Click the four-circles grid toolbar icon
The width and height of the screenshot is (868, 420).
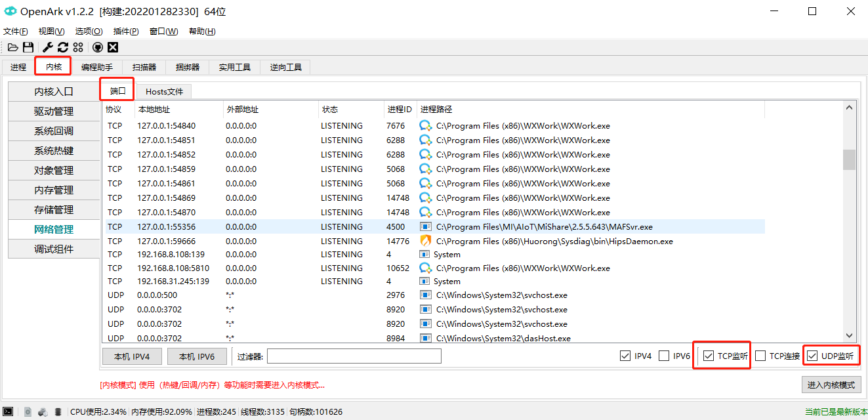click(x=78, y=47)
